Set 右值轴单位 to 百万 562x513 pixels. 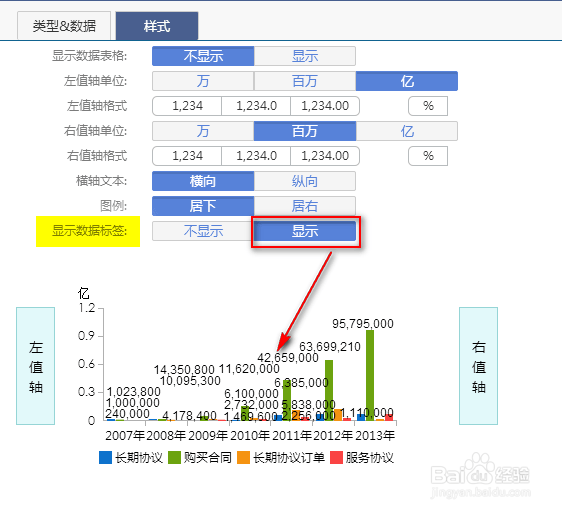click(x=305, y=131)
